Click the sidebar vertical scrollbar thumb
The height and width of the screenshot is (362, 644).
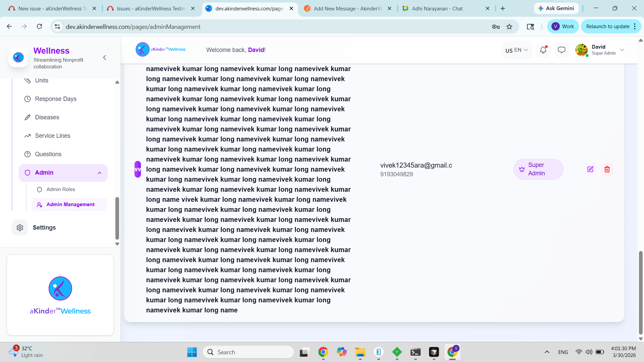click(x=117, y=218)
